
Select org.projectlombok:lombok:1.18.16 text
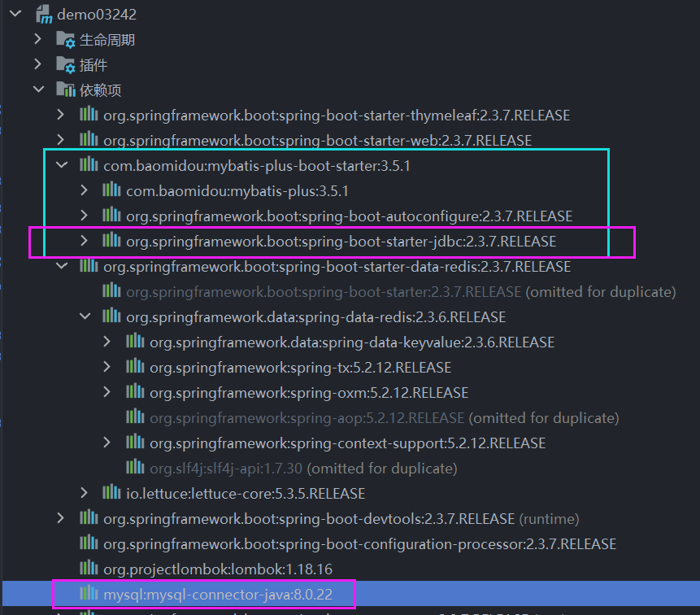(218, 569)
